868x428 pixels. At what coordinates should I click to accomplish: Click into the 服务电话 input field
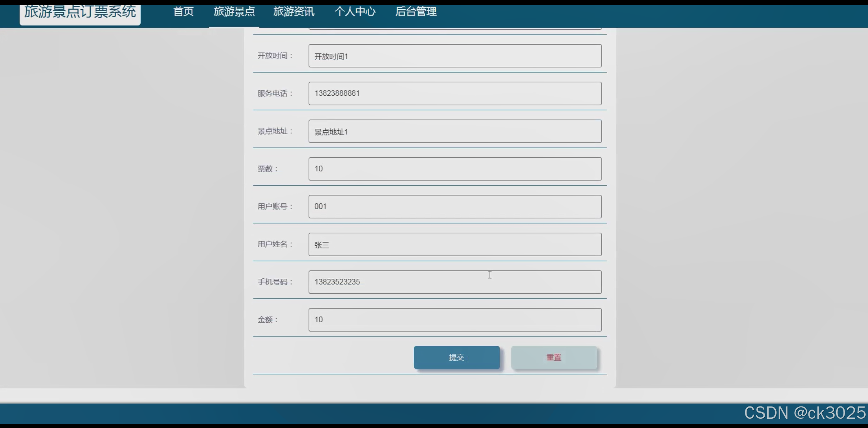coord(455,93)
